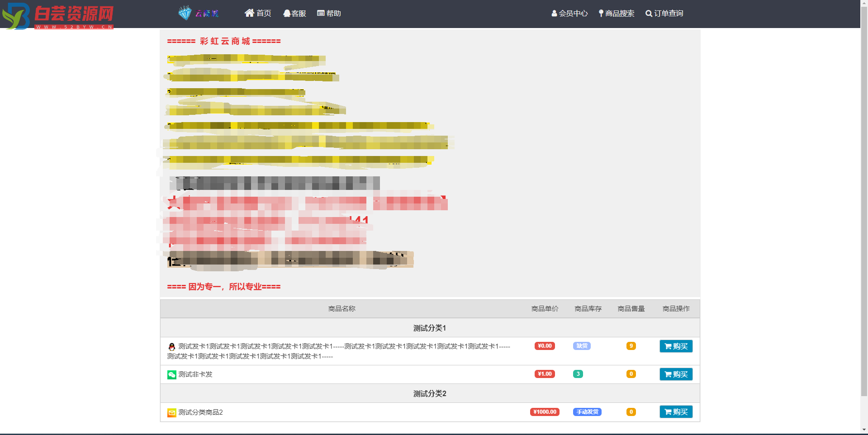
Task: Select the 测试分类商品2 product name
Action: tap(200, 412)
